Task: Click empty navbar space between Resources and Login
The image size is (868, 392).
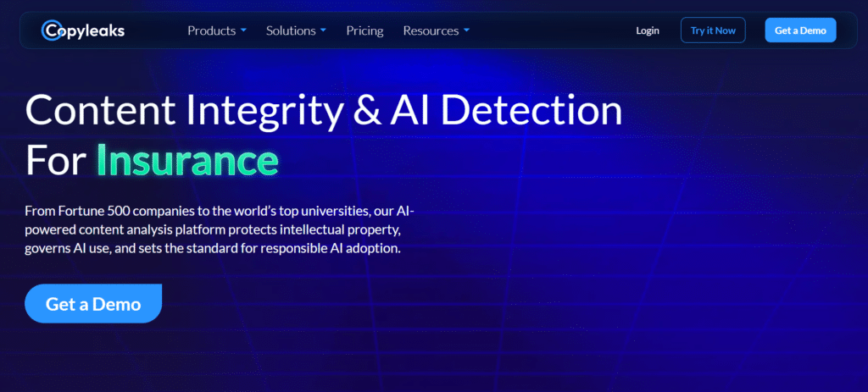Action: pyautogui.click(x=551, y=30)
